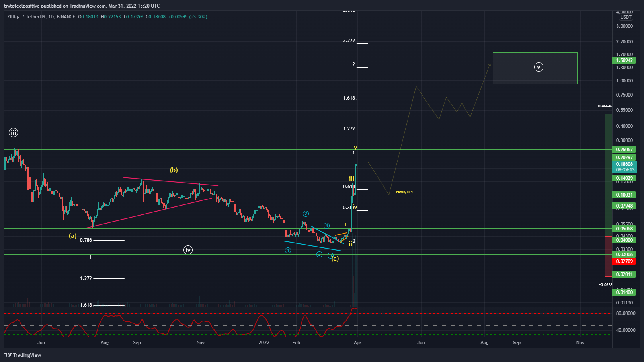This screenshot has width=644, height=362.
Task: Select the 2.272 Fibonacci extension label
Action: click(349, 41)
